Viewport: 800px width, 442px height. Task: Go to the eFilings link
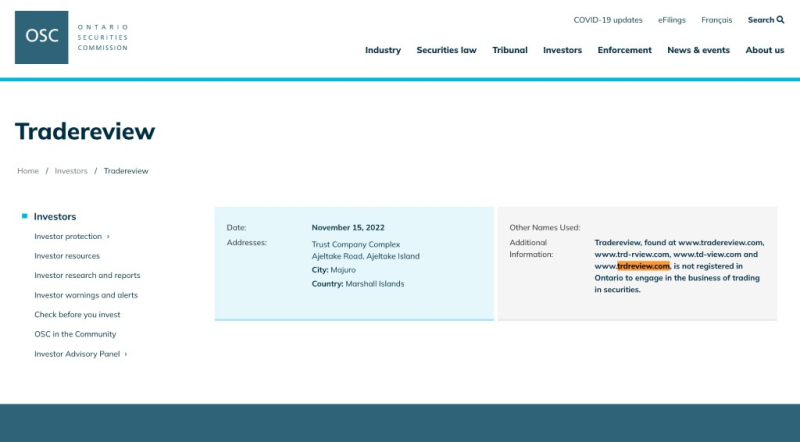(671, 20)
